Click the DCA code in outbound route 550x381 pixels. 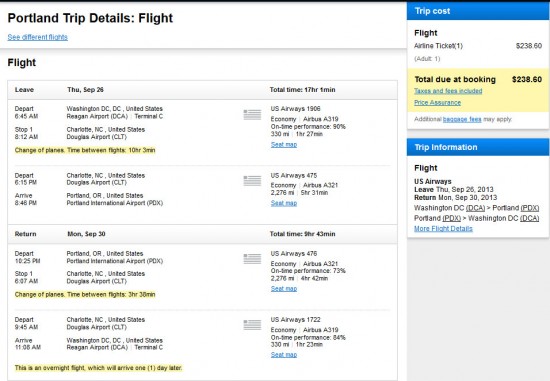pos(475,208)
